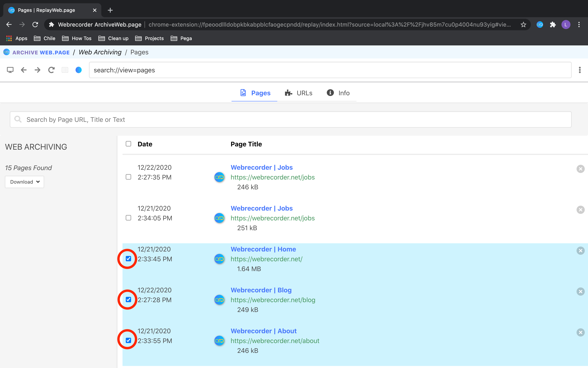Delete the Webrecorder | About page entry
The image size is (588, 368).
click(580, 332)
